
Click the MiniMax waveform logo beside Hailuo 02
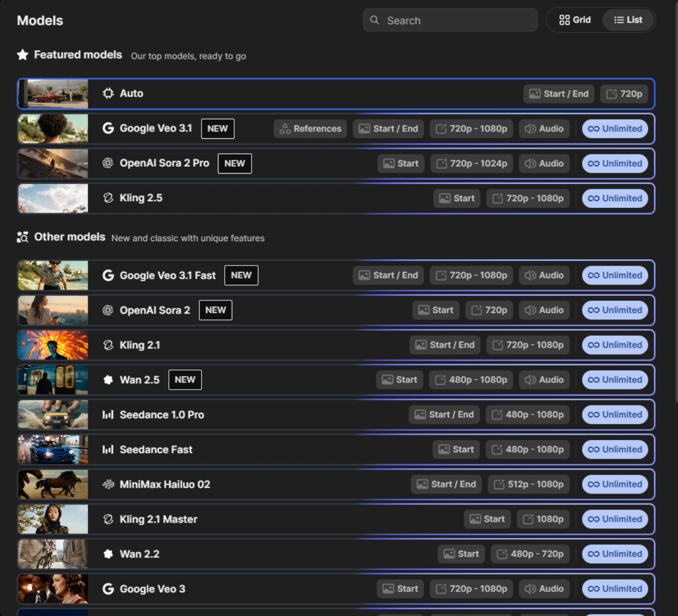(108, 484)
